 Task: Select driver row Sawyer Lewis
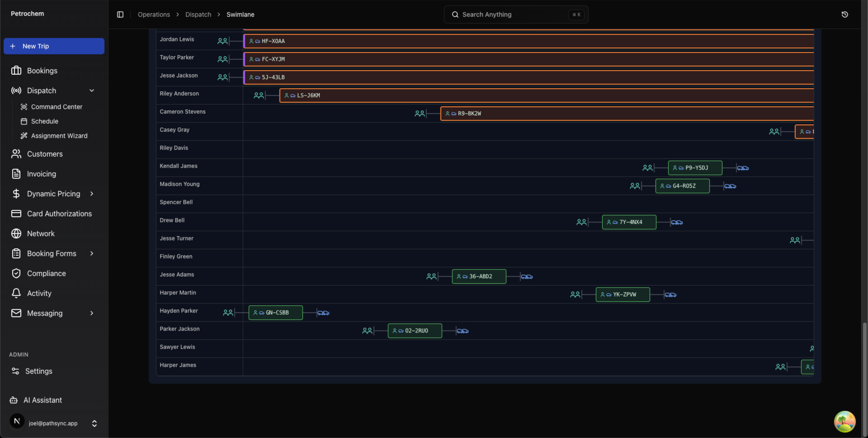pos(485,348)
